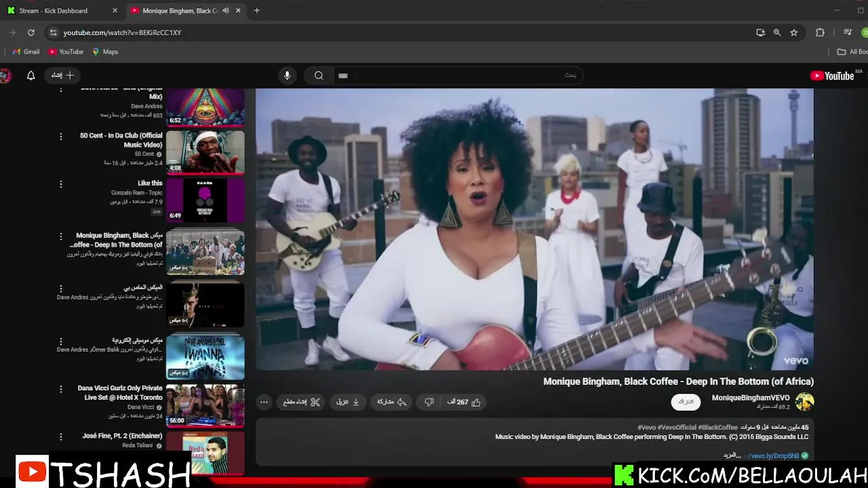Download the video with the download button
This screenshot has height=488, width=868.
[x=348, y=402]
